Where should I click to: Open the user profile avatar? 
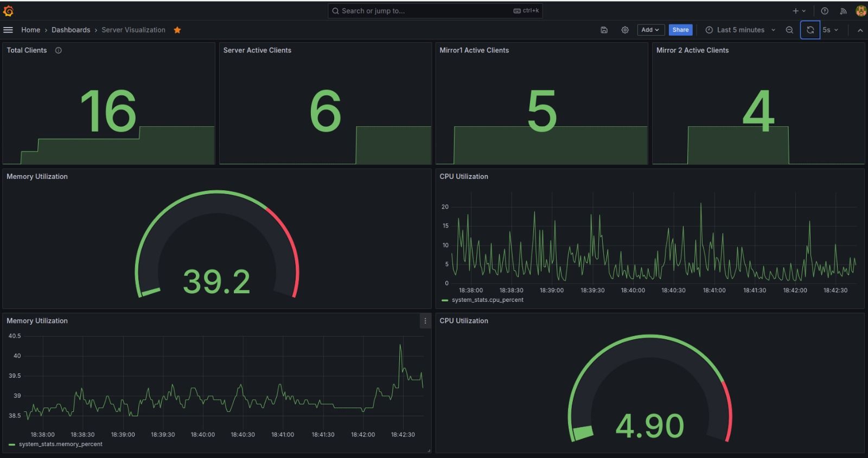point(860,11)
